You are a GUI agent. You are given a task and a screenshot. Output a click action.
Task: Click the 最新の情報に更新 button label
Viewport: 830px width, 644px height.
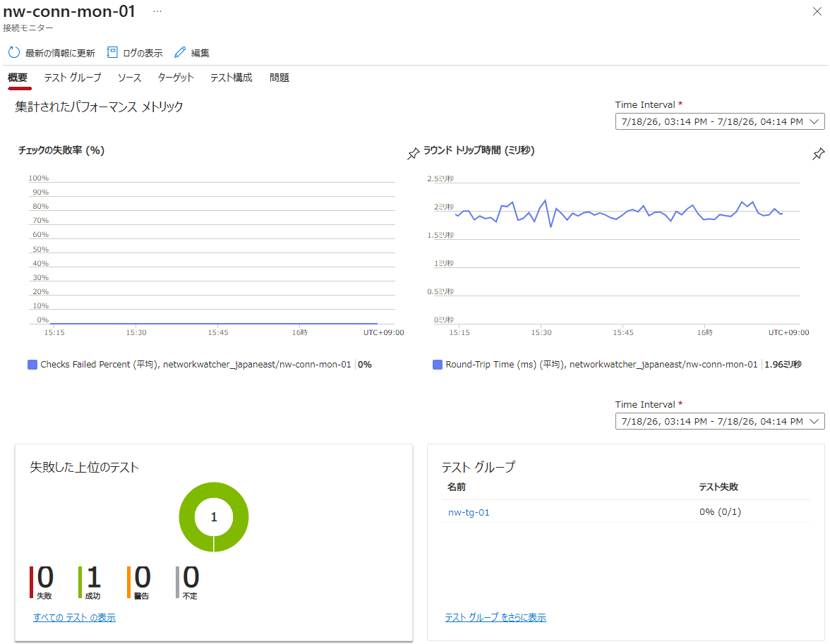click(61, 53)
